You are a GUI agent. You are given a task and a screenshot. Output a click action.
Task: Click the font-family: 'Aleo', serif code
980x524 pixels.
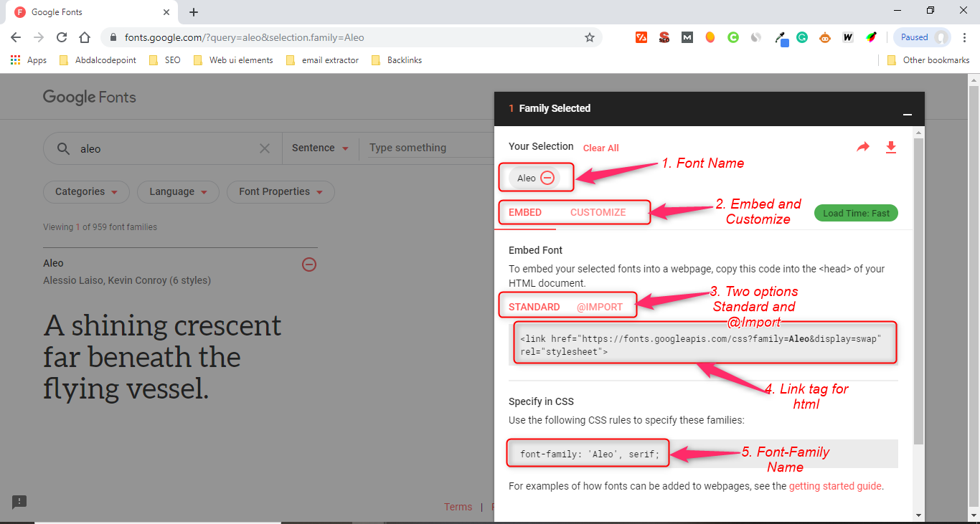click(590, 454)
